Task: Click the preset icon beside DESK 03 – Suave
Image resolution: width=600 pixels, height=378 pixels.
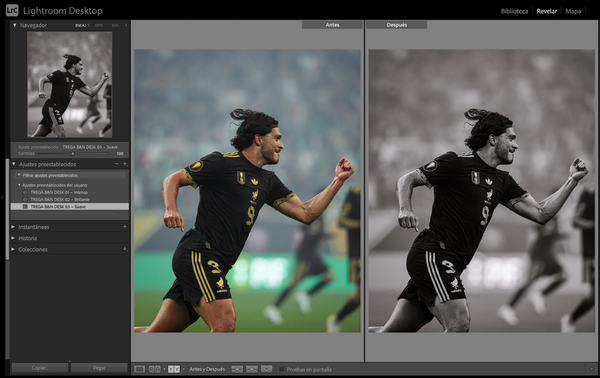Action: coord(25,207)
